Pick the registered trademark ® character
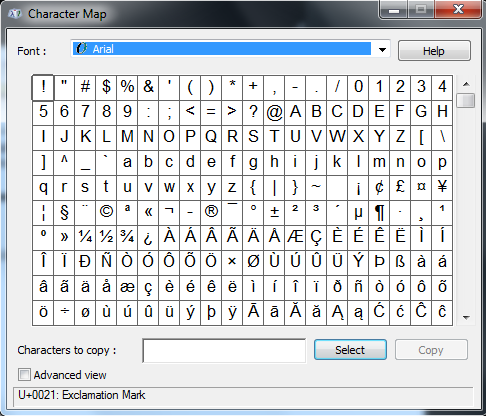 click(211, 212)
